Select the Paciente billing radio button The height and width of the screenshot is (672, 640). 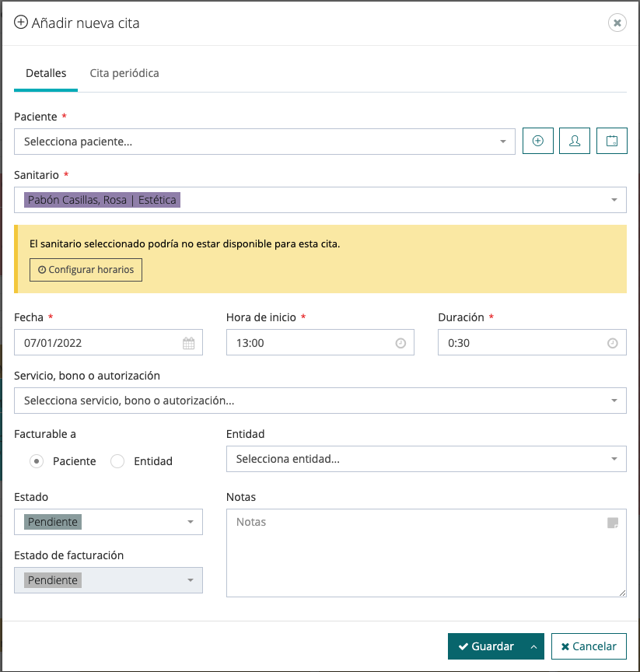pyautogui.click(x=37, y=461)
